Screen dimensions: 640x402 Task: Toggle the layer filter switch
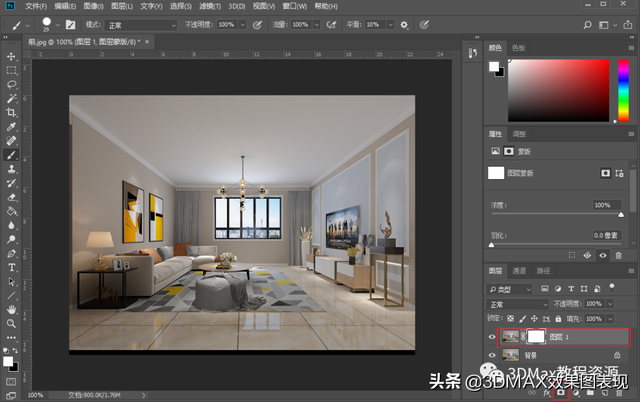pos(611,288)
